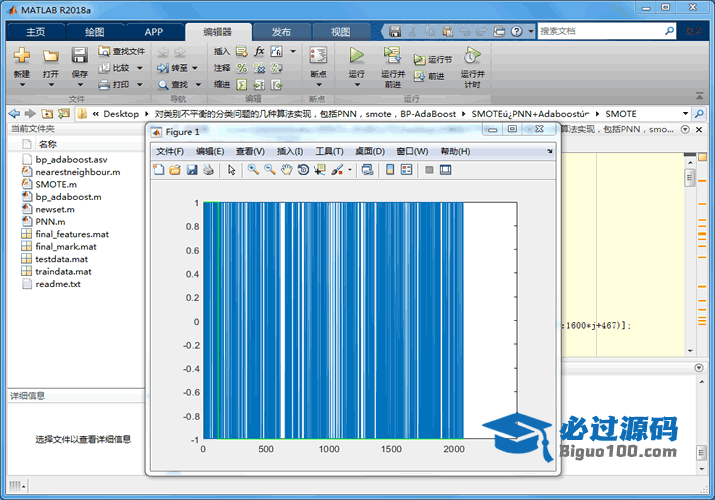Switch to the Plots (绘图) tab
This screenshot has height=500, width=715.
[95, 32]
